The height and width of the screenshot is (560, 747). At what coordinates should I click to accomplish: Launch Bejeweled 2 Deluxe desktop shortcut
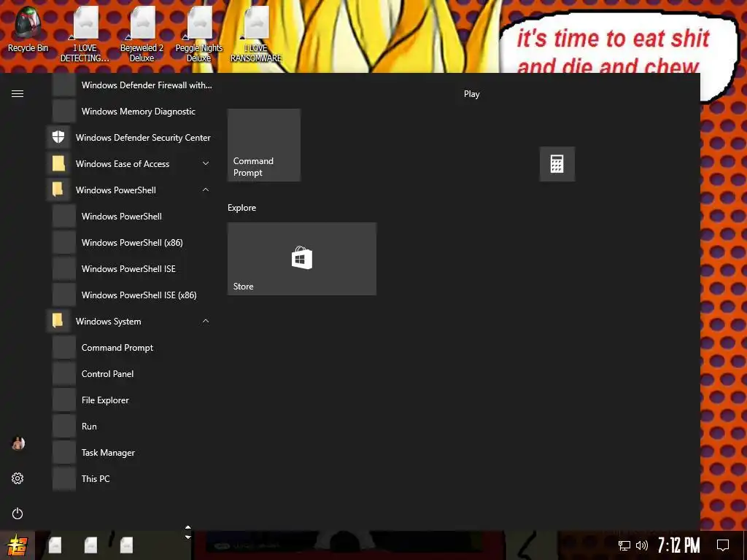pos(142,34)
